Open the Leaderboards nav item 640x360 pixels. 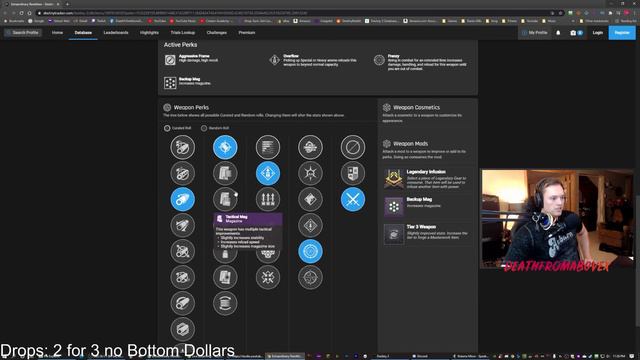click(x=116, y=33)
